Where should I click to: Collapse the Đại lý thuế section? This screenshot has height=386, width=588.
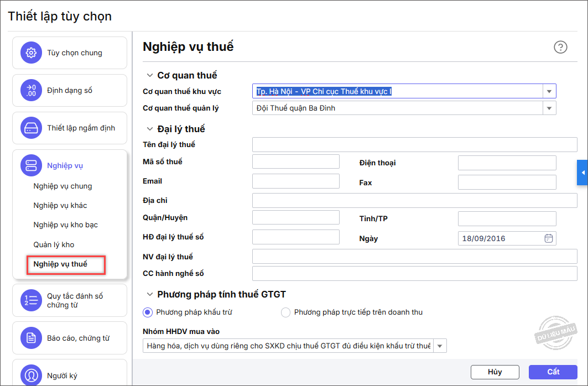150,129
